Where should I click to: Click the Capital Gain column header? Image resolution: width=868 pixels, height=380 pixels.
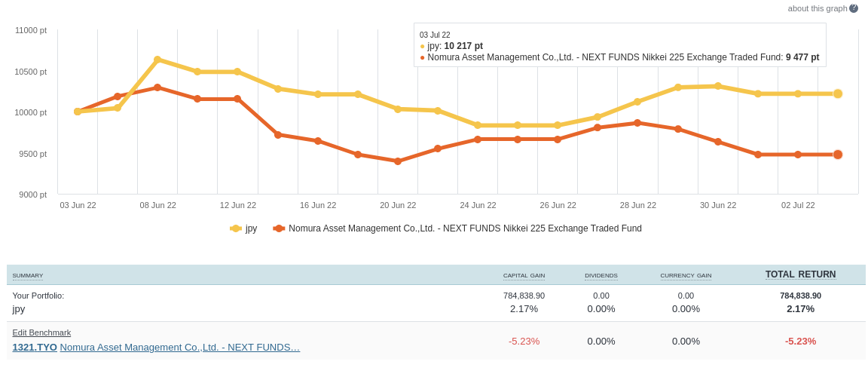tap(524, 276)
